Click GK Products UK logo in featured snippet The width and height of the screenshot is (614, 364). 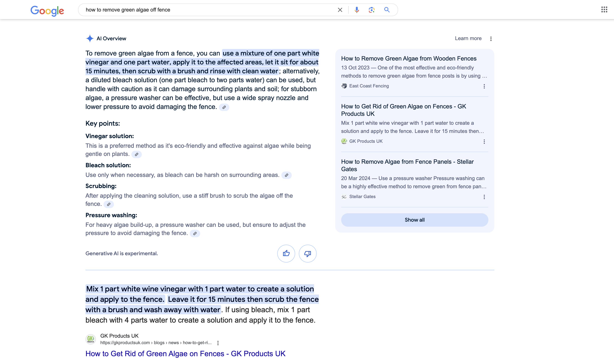[91, 339]
